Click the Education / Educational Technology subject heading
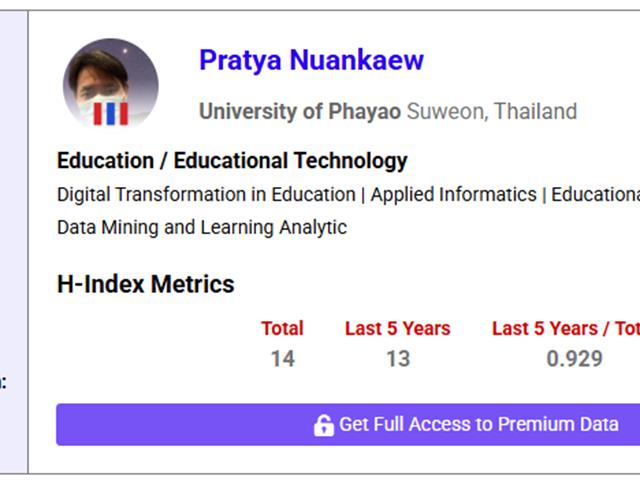This screenshot has height=480, width=640. point(232,160)
